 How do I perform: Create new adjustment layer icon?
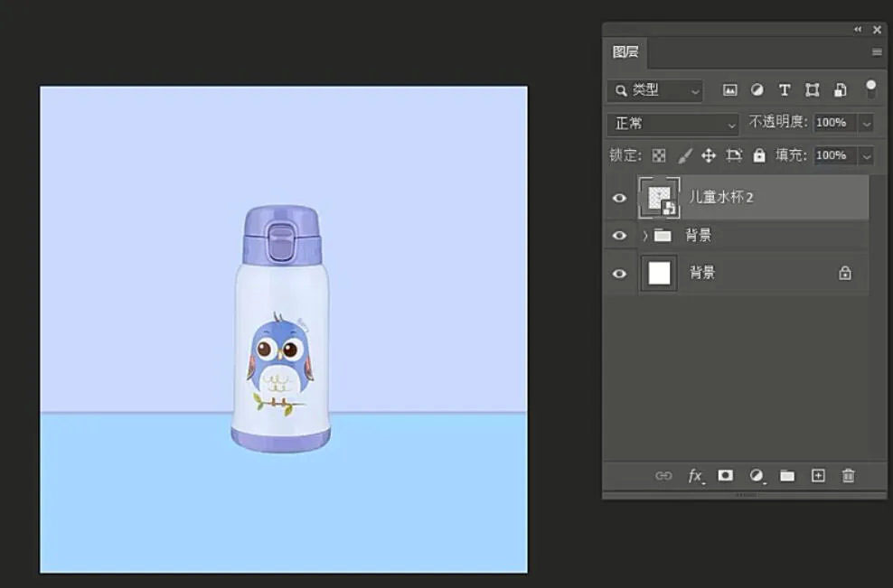coord(757,476)
